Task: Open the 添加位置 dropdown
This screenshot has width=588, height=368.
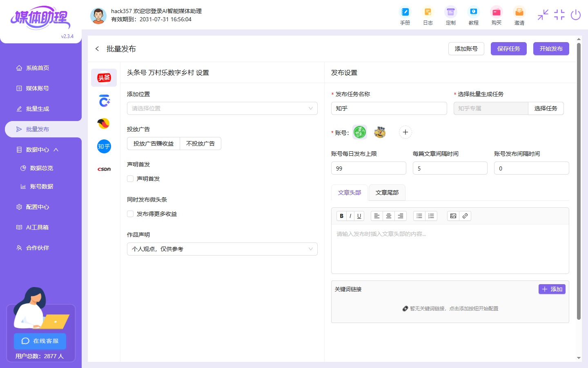Action: coord(222,108)
